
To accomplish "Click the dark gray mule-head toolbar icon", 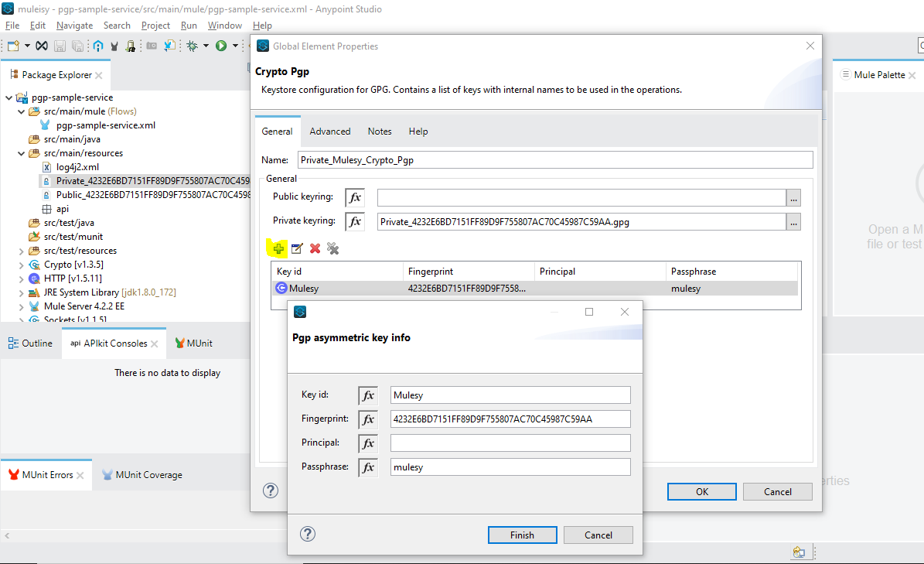I will click(114, 46).
